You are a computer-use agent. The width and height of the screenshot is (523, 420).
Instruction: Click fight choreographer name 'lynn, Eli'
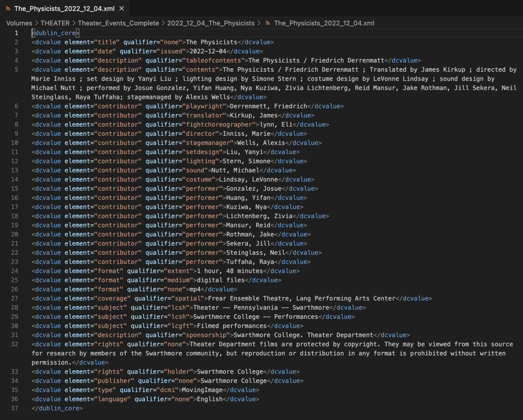coord(276,124)
